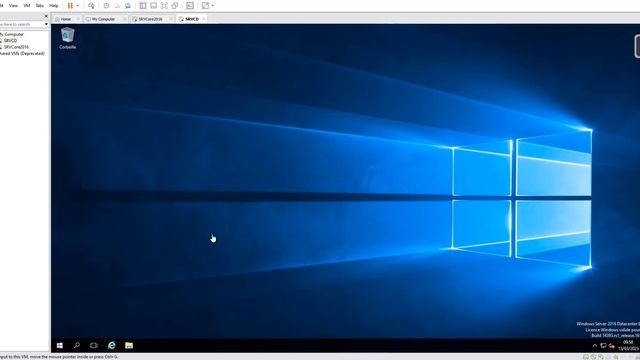Expand the stretch guest dropdown arrow
Image resolution: width=640 pixels, height=360 pixels.
point(213,6)
